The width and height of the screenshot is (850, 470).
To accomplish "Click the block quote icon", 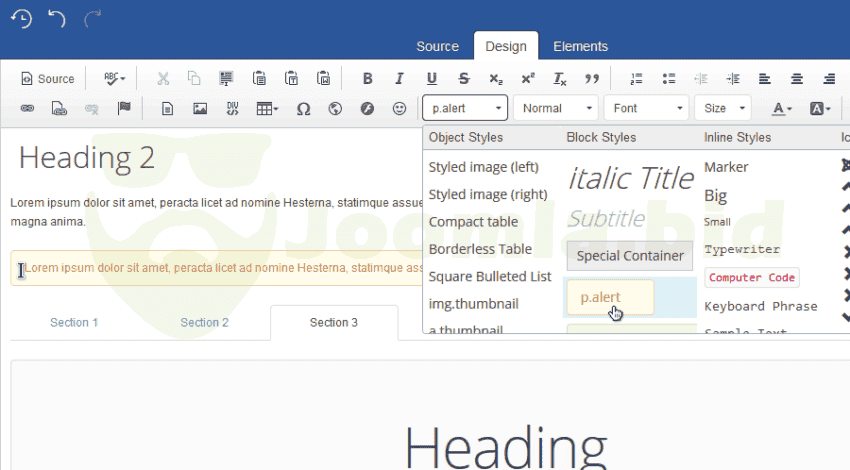I will 592,79.
